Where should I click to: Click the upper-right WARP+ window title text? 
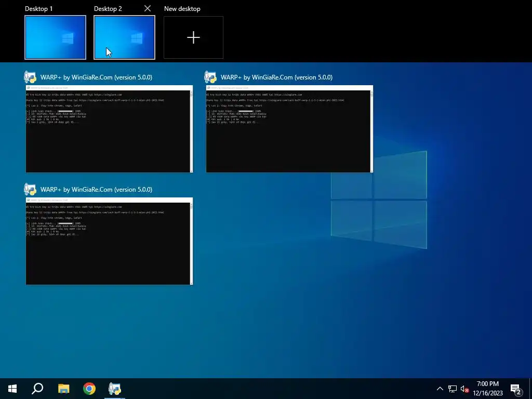pos(276,77)
